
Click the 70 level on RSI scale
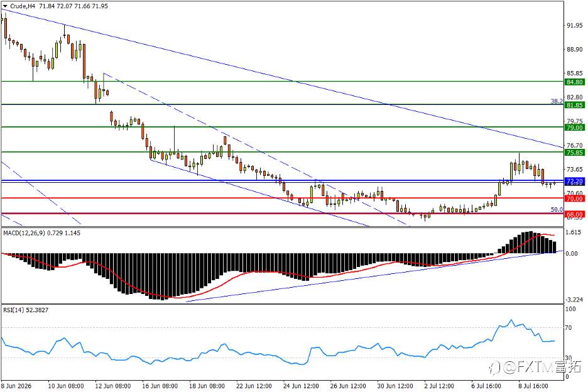click(x=569, y=327)
